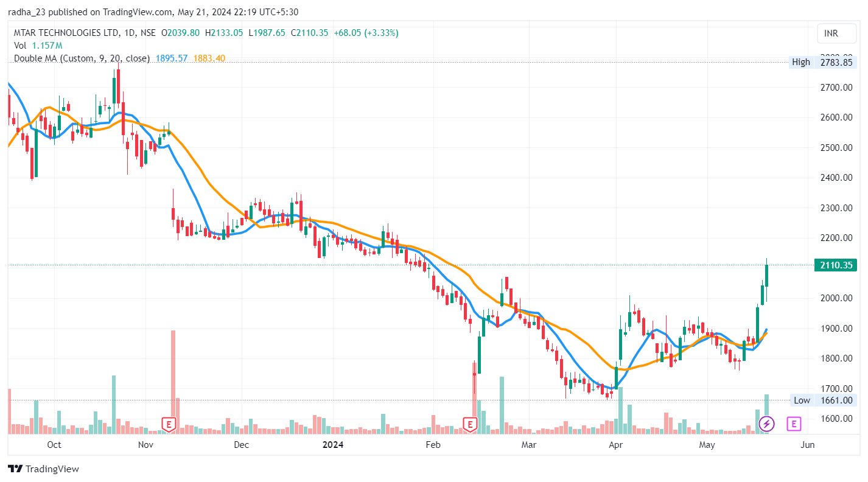Click the 2300.00 price axis label

(836, 208)
